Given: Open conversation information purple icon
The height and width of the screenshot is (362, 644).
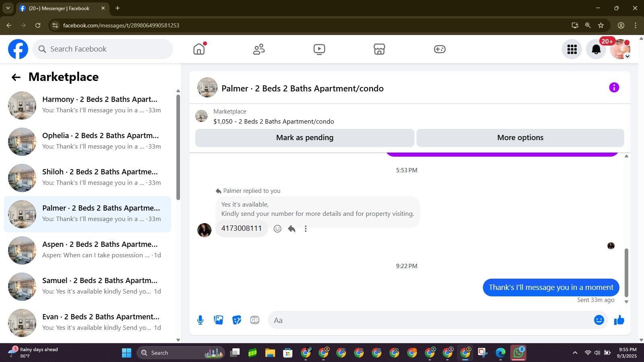Looking at the screenshot, I should 614,87.
